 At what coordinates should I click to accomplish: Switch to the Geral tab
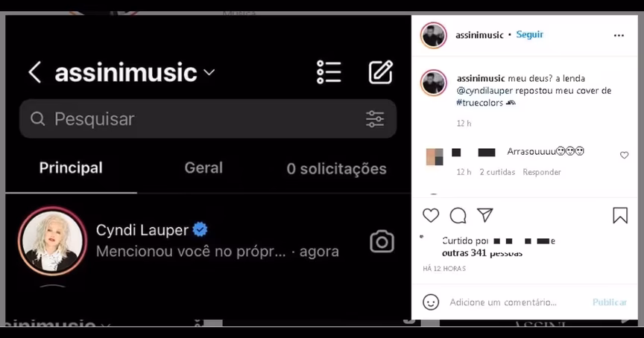tap(203, 168)
